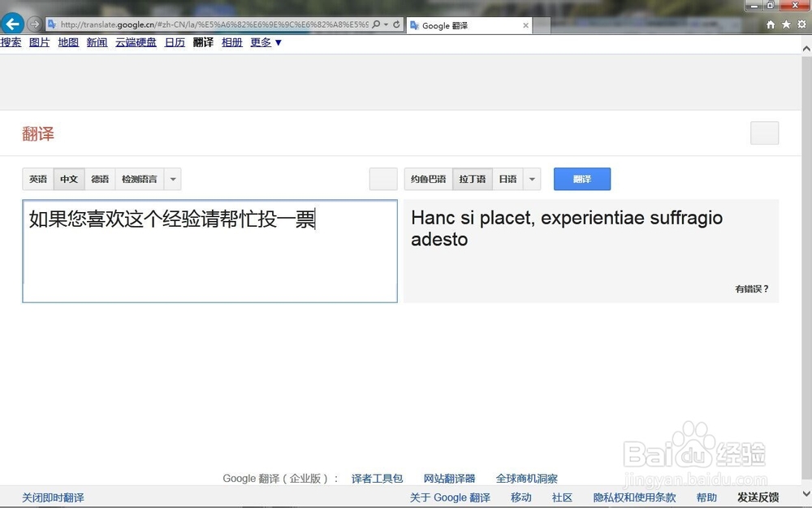
Task: Click 发送反馈 in footer
Action: coord(758,497)
